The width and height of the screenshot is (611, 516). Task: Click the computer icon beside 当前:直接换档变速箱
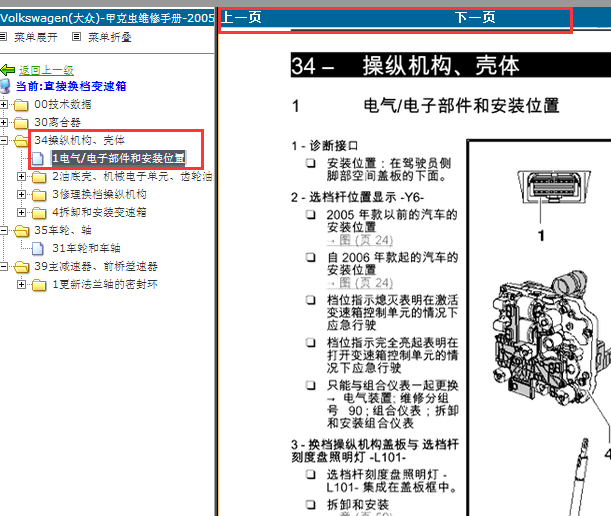coord(5,86)
